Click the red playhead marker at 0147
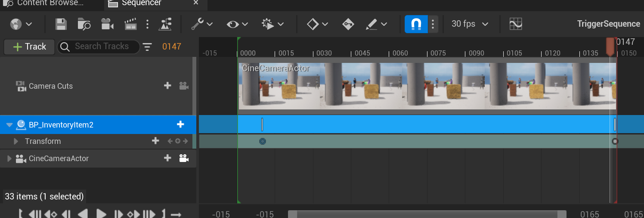The image size is (644, 218). (610, 46)
